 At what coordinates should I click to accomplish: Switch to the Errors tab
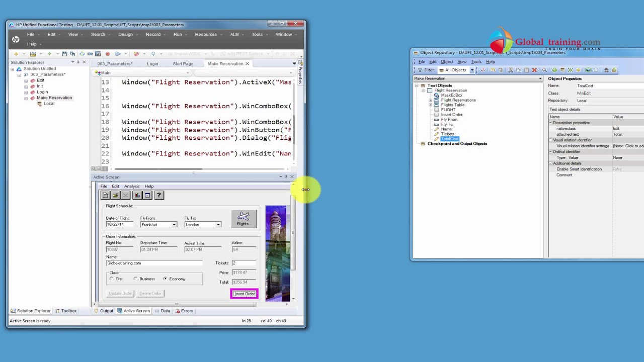(184, 311)
